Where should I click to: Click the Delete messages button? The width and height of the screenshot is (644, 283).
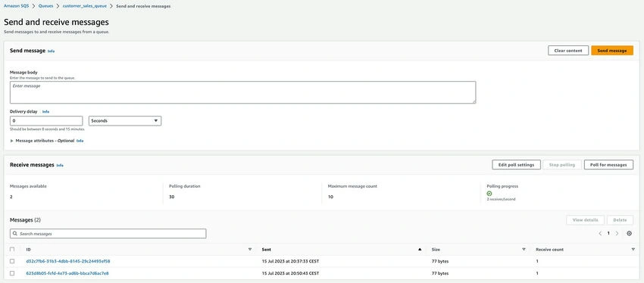tap(621, 220)
